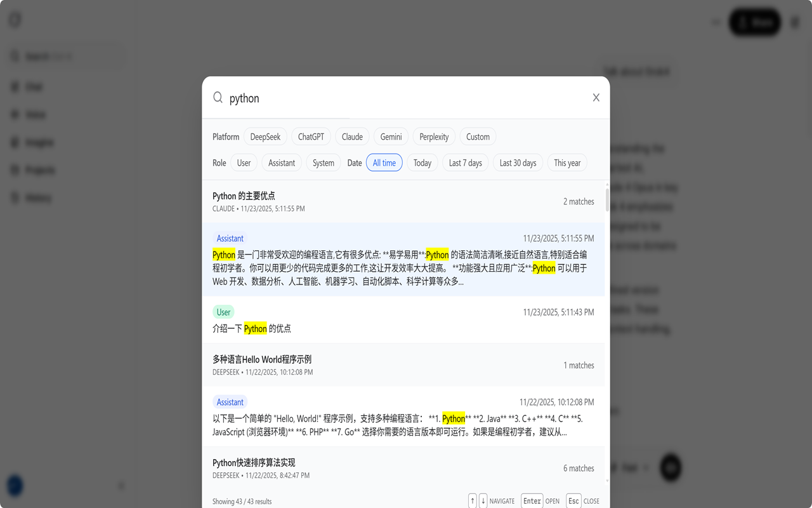Select the This year date filter

pos(567,163)
